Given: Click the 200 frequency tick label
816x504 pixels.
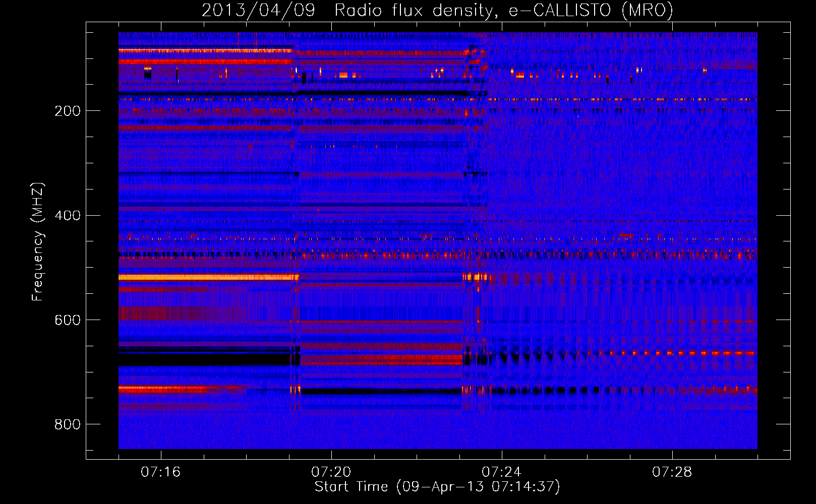Looking at the screenshot, I should (x=68, y=111).
